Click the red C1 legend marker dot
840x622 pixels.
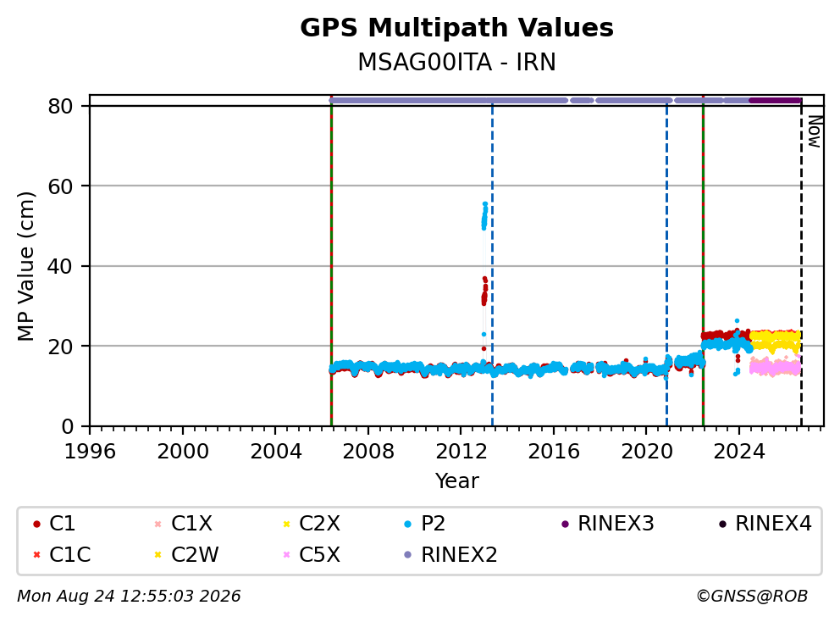point(36,524)
